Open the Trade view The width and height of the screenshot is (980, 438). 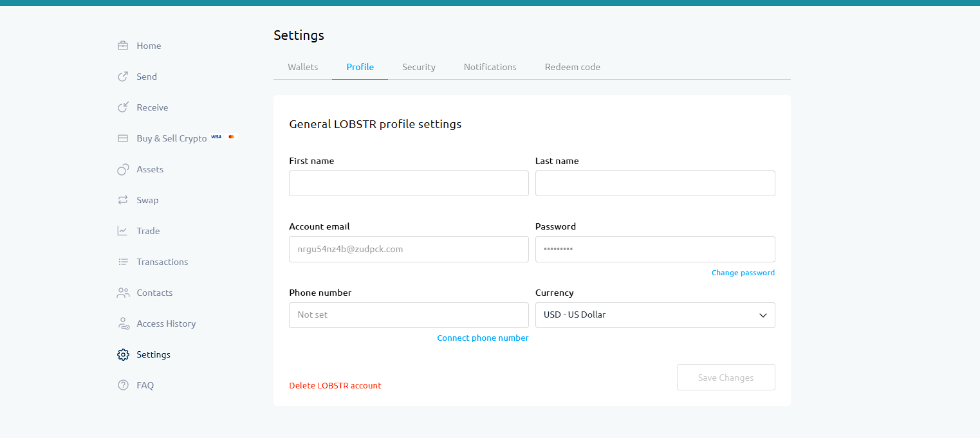click(x=123, y=230)
